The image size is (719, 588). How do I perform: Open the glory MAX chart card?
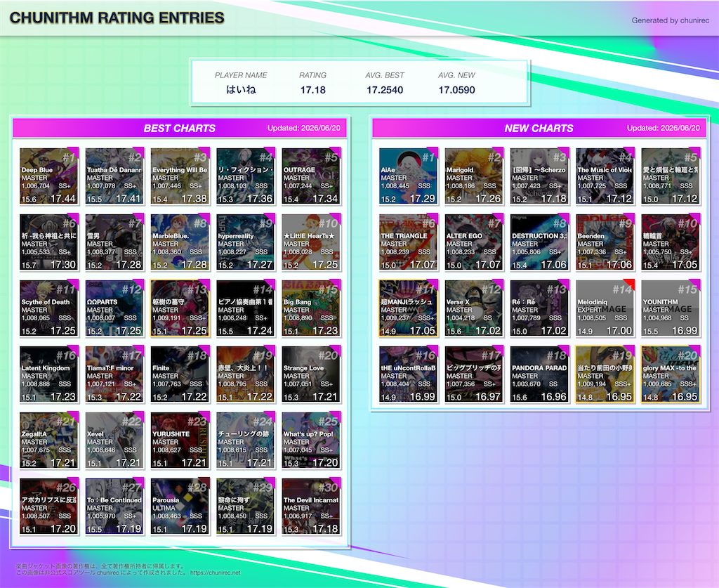tap(671, 374)
